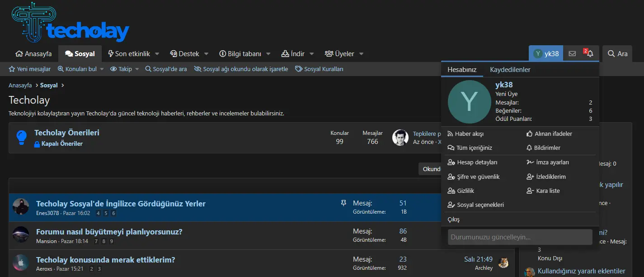Expand the İndir dropdown arrow
The width and height of the screenshot is (644, 277).
pos(312,54)
